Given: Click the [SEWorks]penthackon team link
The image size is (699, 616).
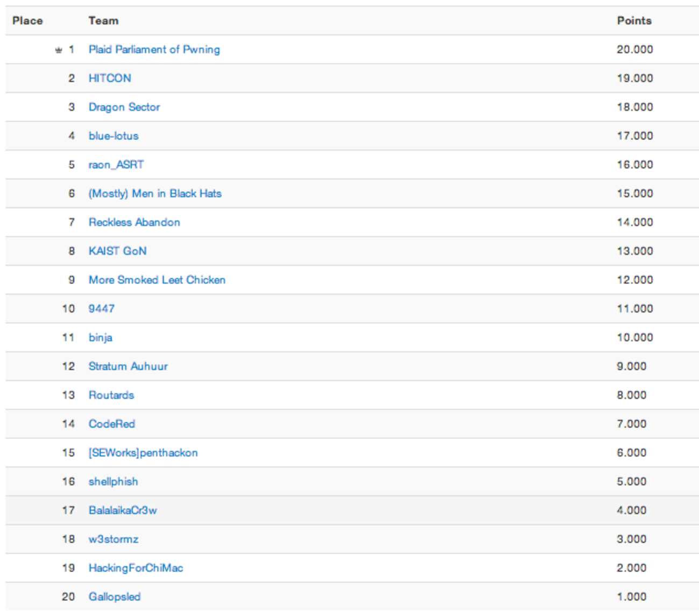Looking at the screenshot, I should (x=143, y=453).
